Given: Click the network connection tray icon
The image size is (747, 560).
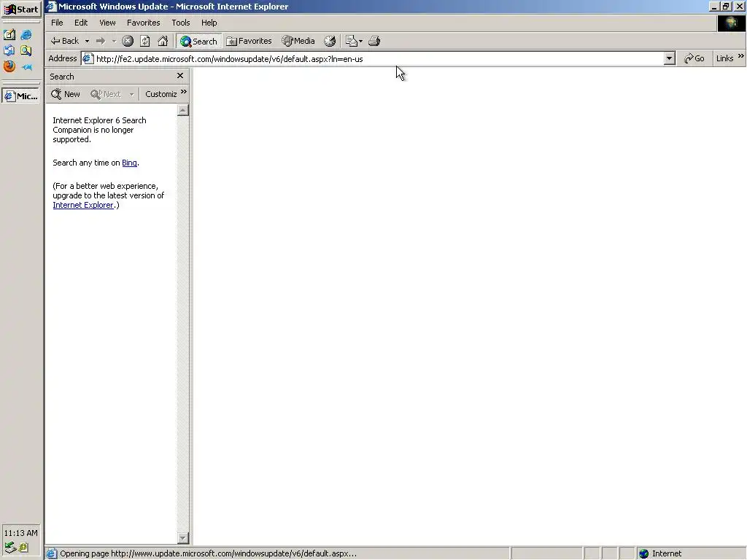Looking at the screenshot, I should [x=10, y=548].
